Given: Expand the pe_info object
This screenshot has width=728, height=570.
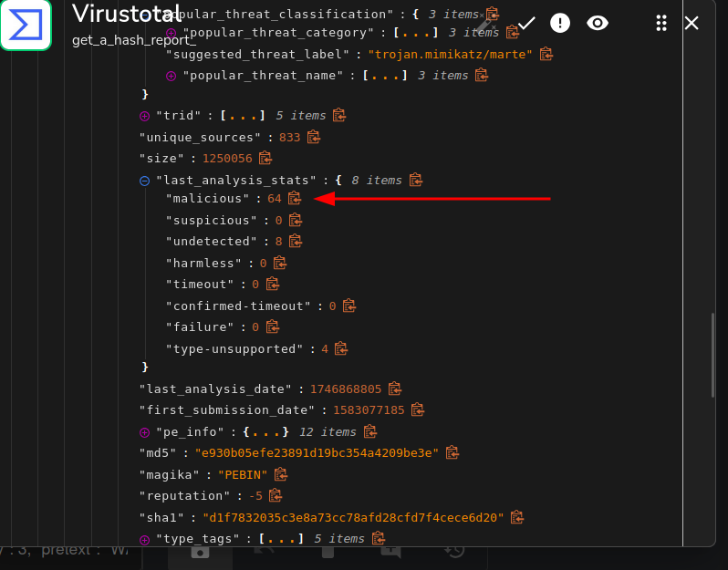Looking at the screenshot, I should pyautogui.click(x=144, y=431).
